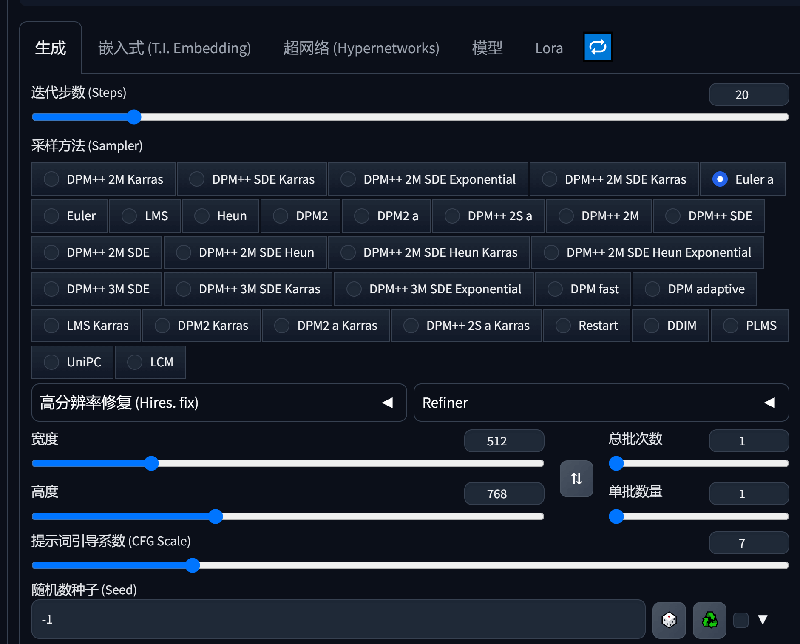
Task: Expand the Refiner panel
Action: click(x=599, y=403)
